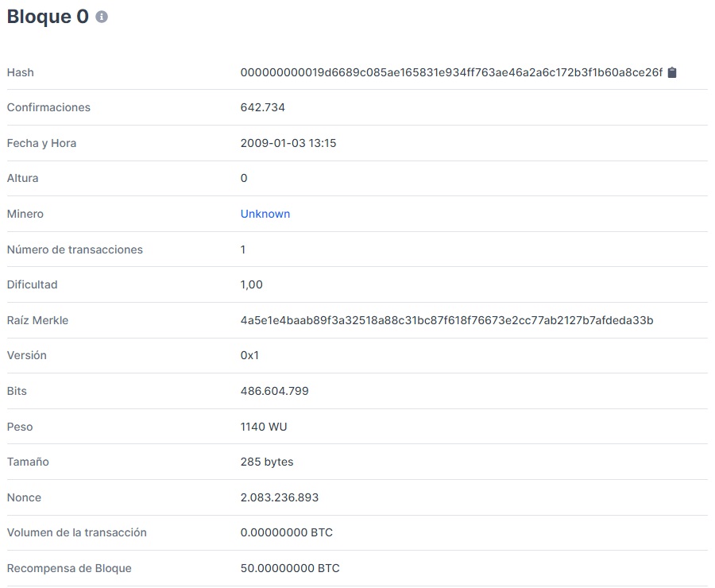Open the Unknown miner link

pyautogui.click(x=265, y=214)
